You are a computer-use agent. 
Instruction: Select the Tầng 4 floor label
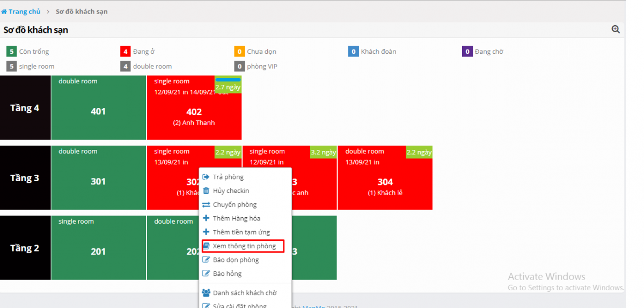25,108
